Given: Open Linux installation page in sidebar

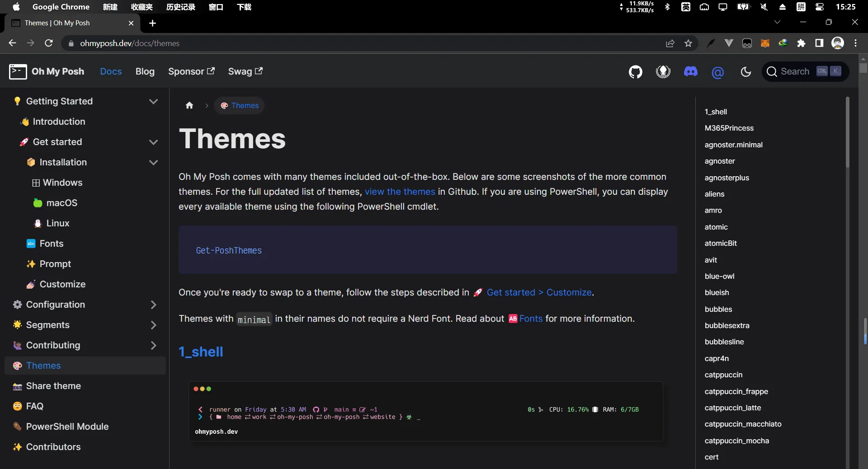Looking at the screenshot, I should click(x=52, y=223).
